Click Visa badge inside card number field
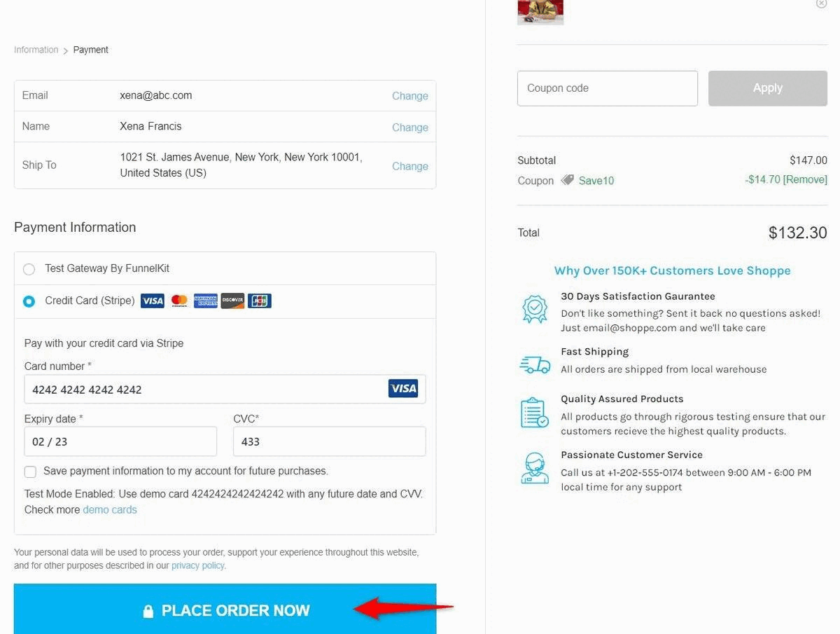This screenshot has height=634, width=840. (x=403, y=388)
